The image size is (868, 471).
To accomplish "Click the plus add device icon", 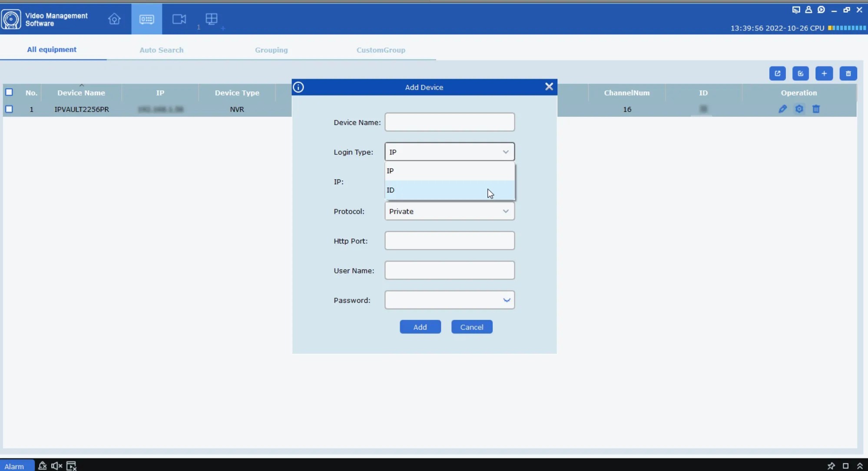I will point(824,73).
